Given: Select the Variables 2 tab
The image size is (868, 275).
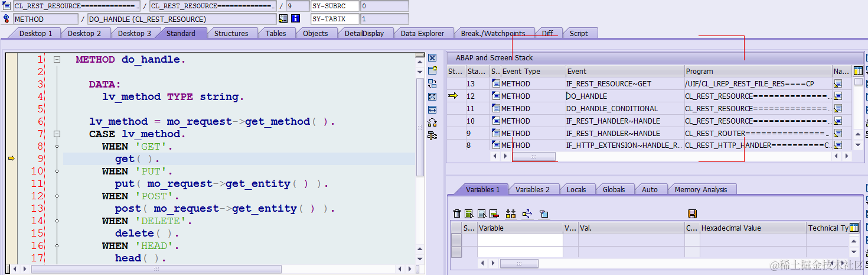Looking at the screenshot, I should [x=533, y=189].
